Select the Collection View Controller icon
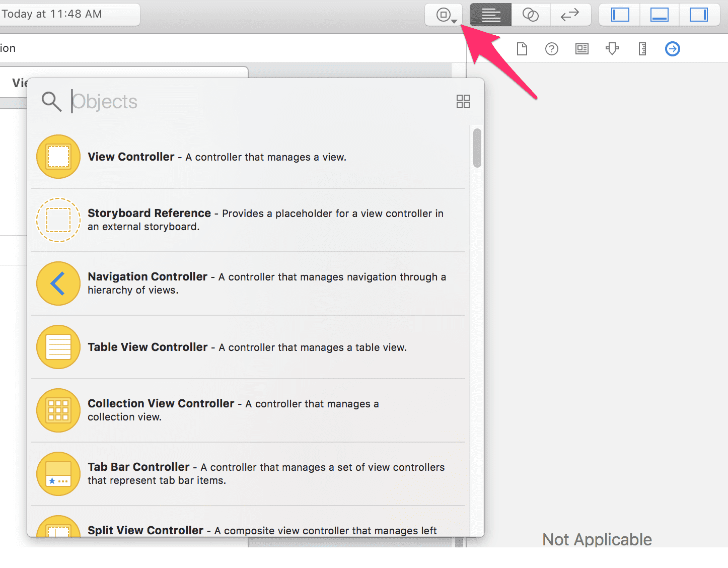The width and height of the screenshot is (728, 568). click(58, 410)
